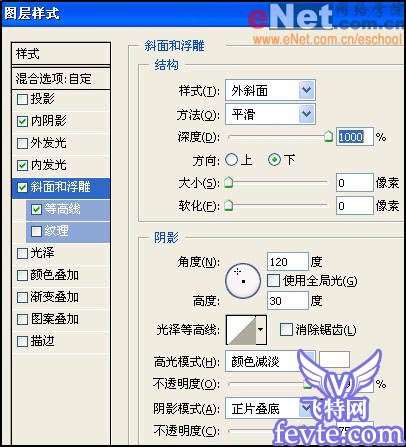Open the 高光模式 highlight mode dropdown

coord(270,361)
